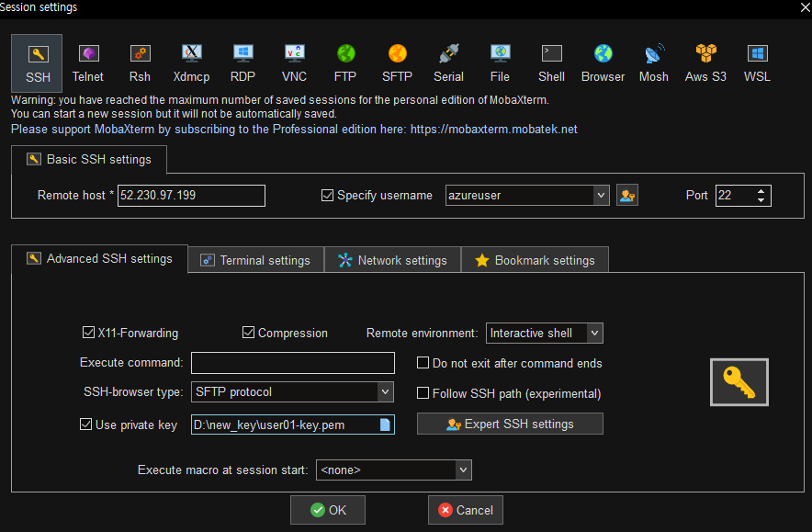
Task: Toggle the Use private key checkbox
Action: coord(86,424)
